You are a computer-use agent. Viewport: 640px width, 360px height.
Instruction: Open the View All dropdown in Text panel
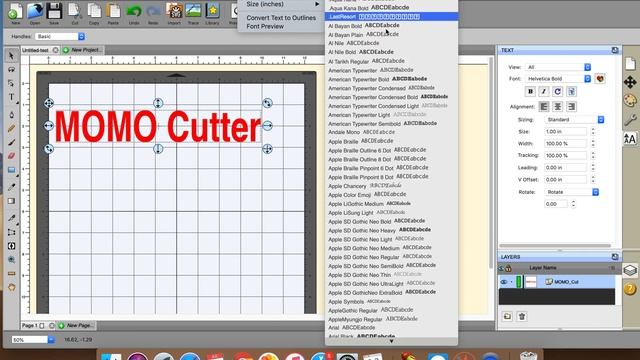tap(558, 67)
